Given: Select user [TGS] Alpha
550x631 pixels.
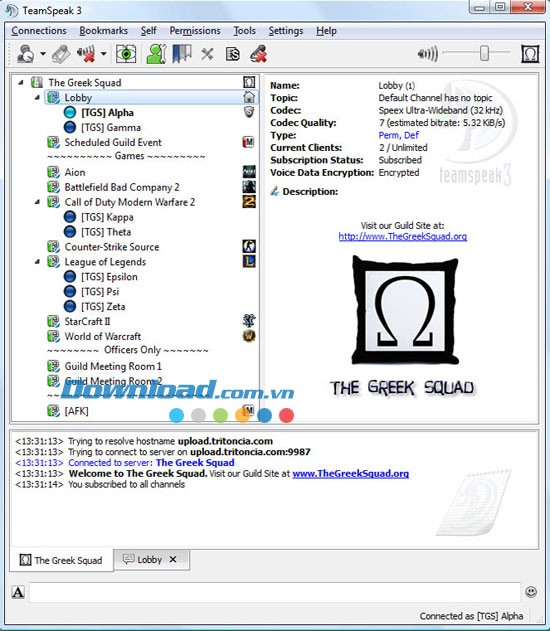Looking at the screenshot, I should (x=107, y=113).
